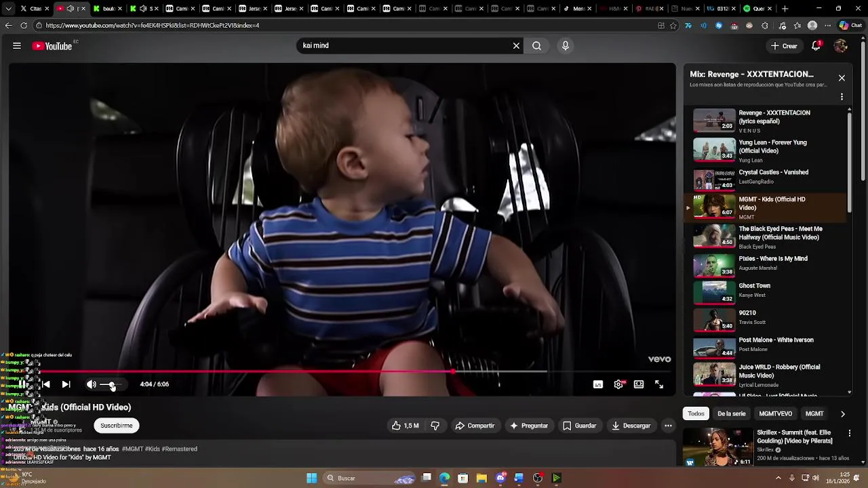Open the #MGMT hashtag link

[x=132, y=449]
